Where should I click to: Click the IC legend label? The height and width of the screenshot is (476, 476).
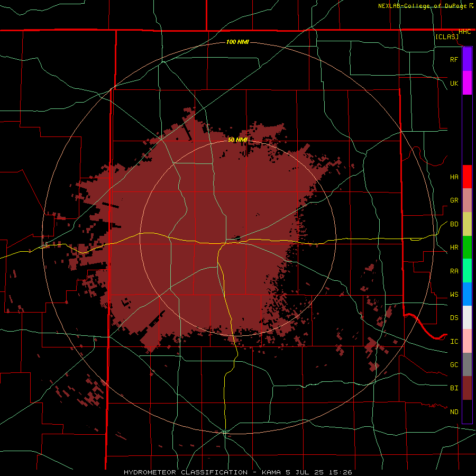pos(454,342)
